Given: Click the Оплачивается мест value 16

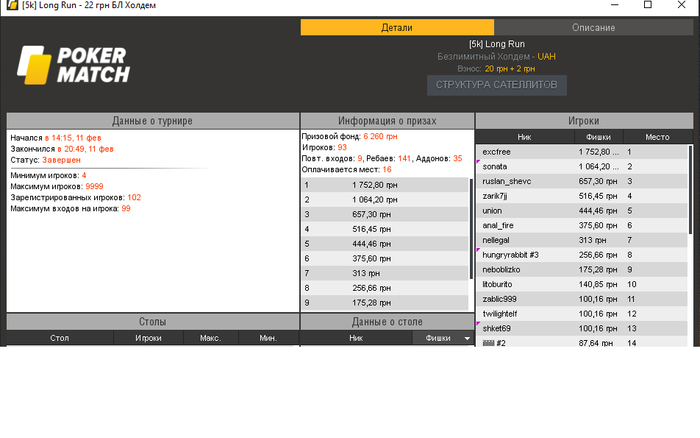Looking at the screenshot, I should pos(387,170).
